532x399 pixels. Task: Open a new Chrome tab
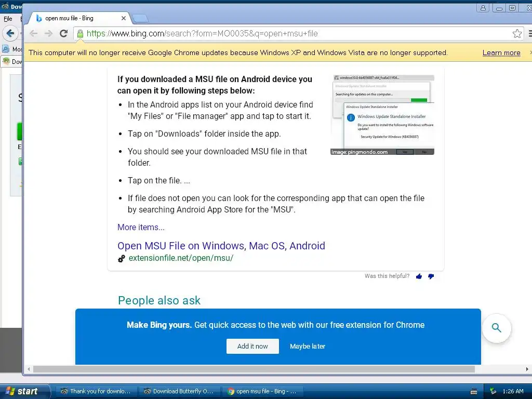click(140, 18)
